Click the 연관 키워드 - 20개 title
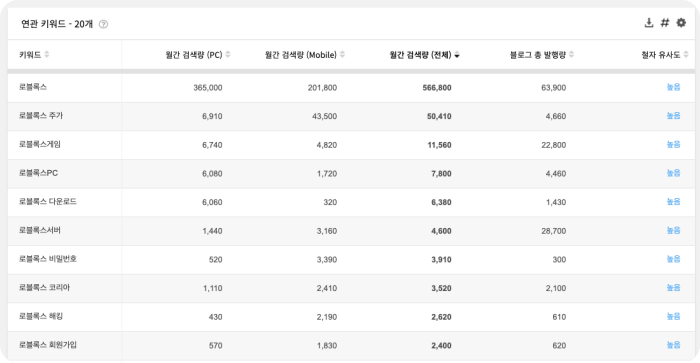Viewport: 700px width, 363px height. coord(57,24)
